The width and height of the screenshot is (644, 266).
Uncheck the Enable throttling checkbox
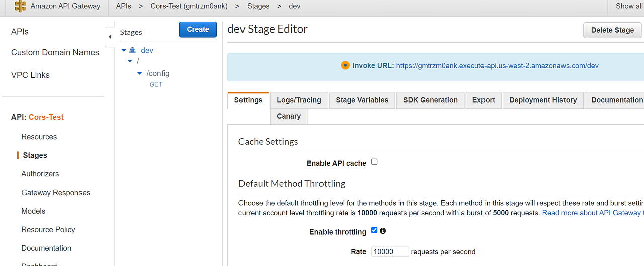pos(374,230)
